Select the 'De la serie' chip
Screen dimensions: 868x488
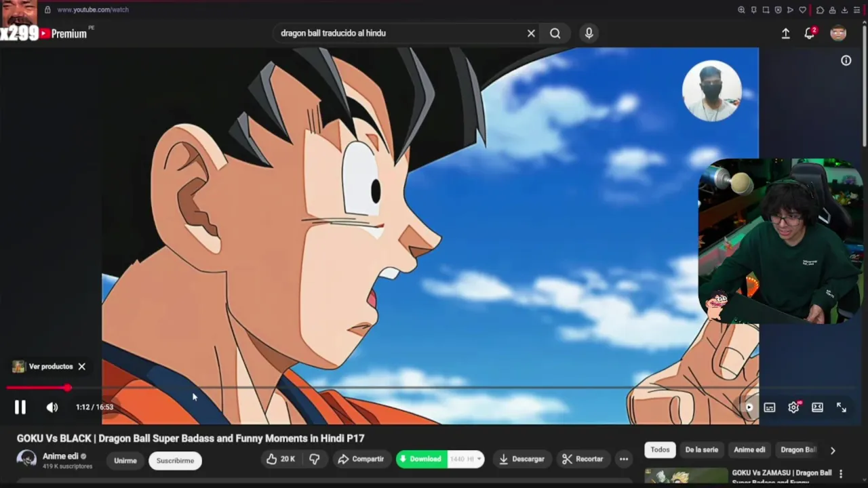[x=701, y=450]
